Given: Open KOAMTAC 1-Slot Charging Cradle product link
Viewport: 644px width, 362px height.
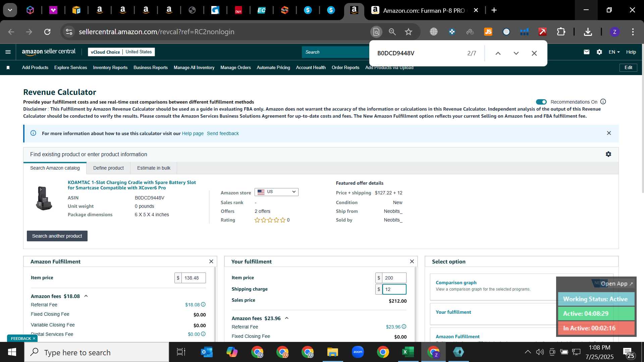Looking at the screenshot, I should click(x=132, y=185).
